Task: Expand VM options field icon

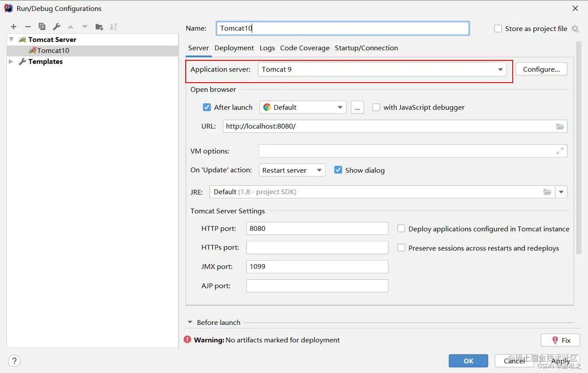Action: (x=560, y=151)
